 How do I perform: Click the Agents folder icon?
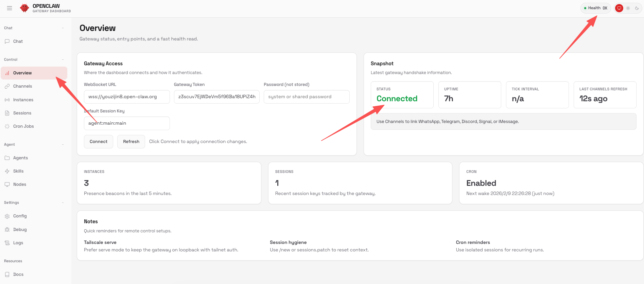[x=7, y=158]
